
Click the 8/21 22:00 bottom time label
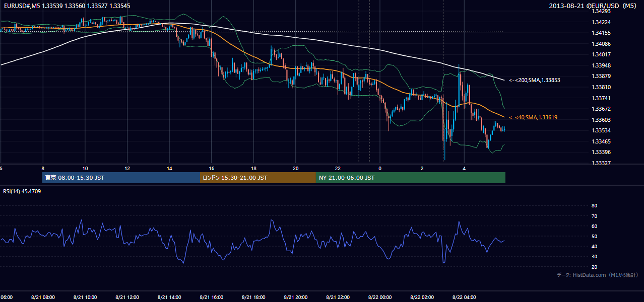pos(338,297)
